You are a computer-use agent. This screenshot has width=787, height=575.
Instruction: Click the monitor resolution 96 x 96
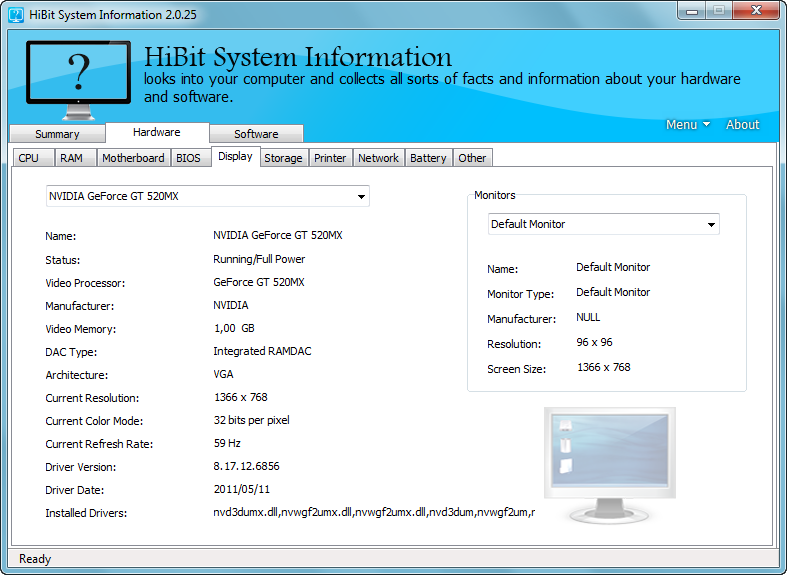click(x=594, y=342)
